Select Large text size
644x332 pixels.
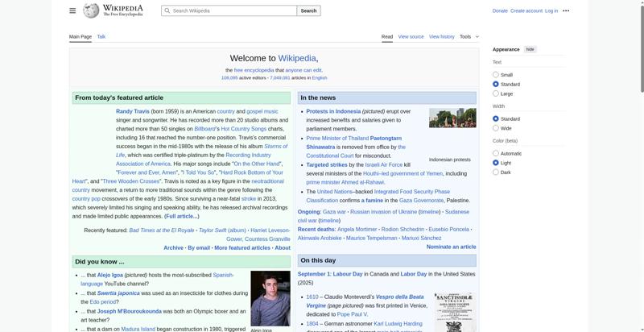click(496, 93)
